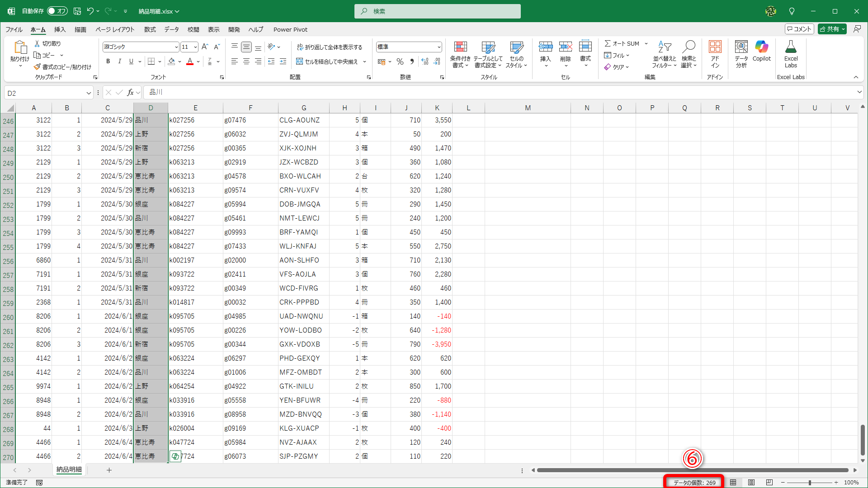Open the Copilot icon in ribbon
868x488 pixels.
click(761, 47)
